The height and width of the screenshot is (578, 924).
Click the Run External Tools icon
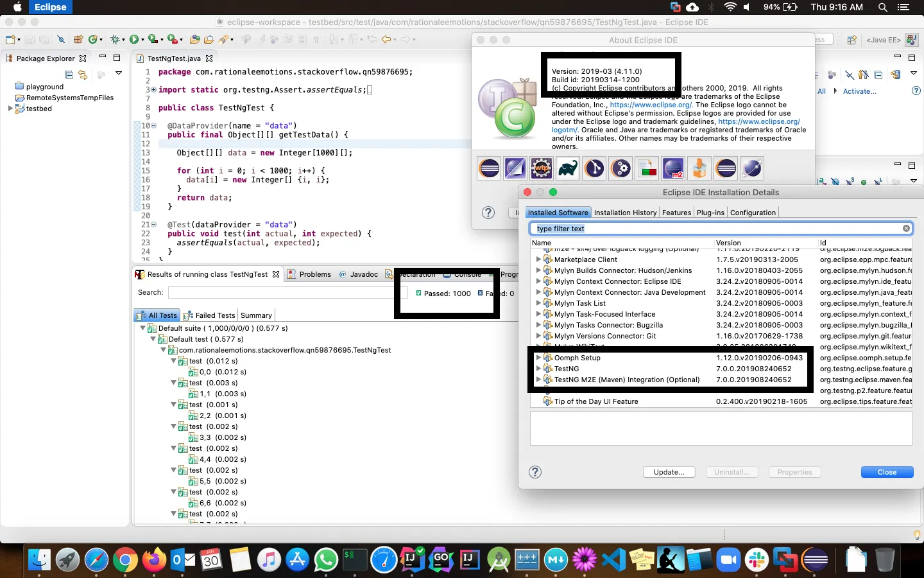172,39
